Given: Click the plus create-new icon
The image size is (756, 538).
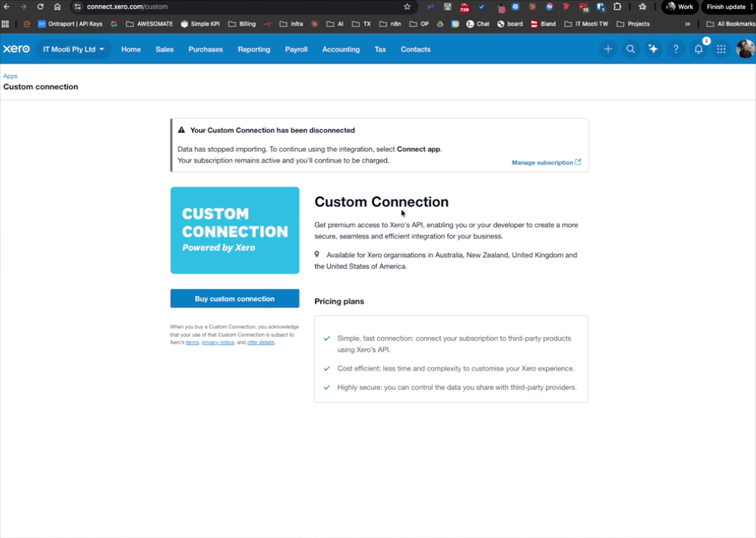Looking at the screenshot, I should coord(608,49).
